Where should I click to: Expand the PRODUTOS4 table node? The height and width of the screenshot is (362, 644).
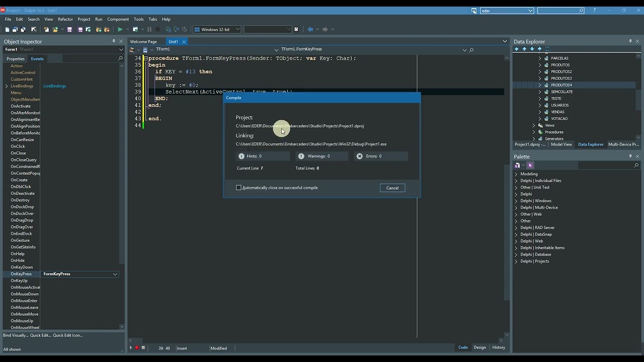click(540, 85)
